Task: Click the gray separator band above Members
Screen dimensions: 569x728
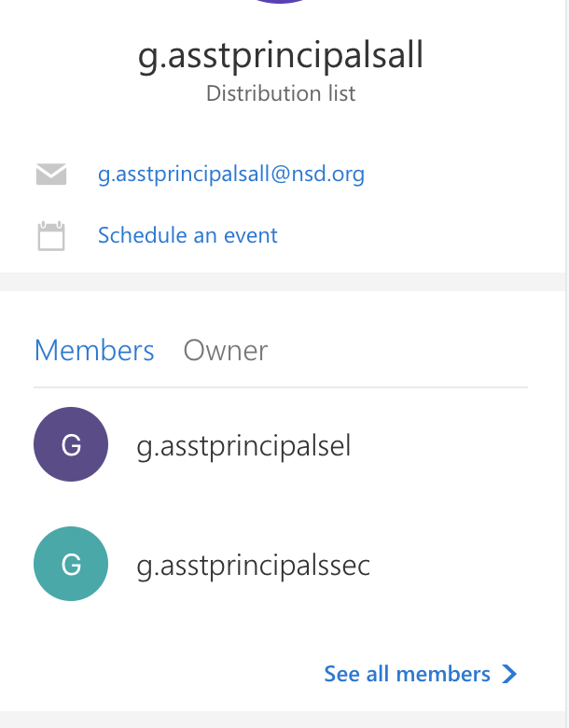Action: click(283, 282)
